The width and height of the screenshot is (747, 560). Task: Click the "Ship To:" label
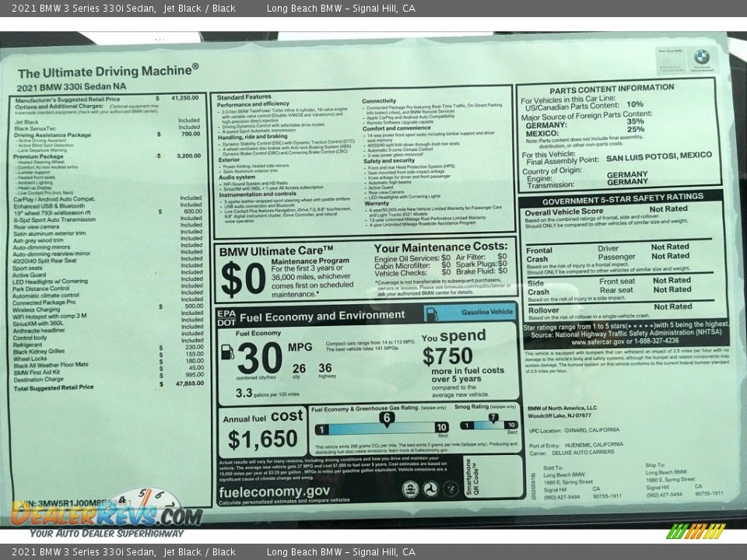point(655,465)
